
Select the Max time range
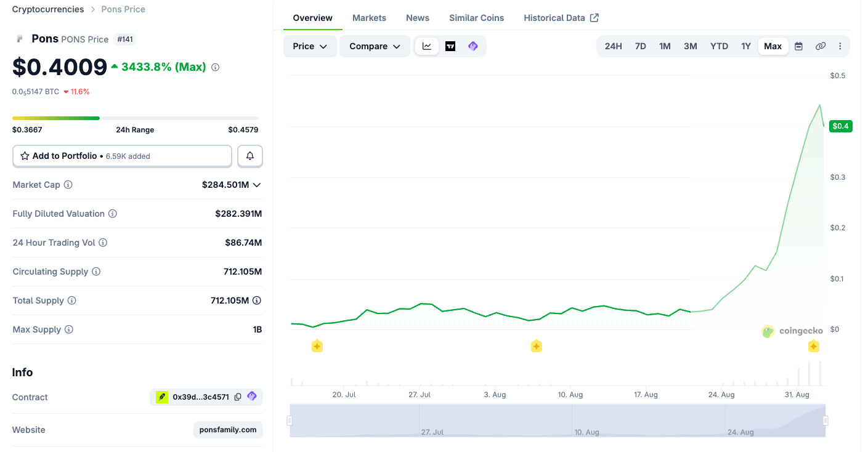coord(773,46)
